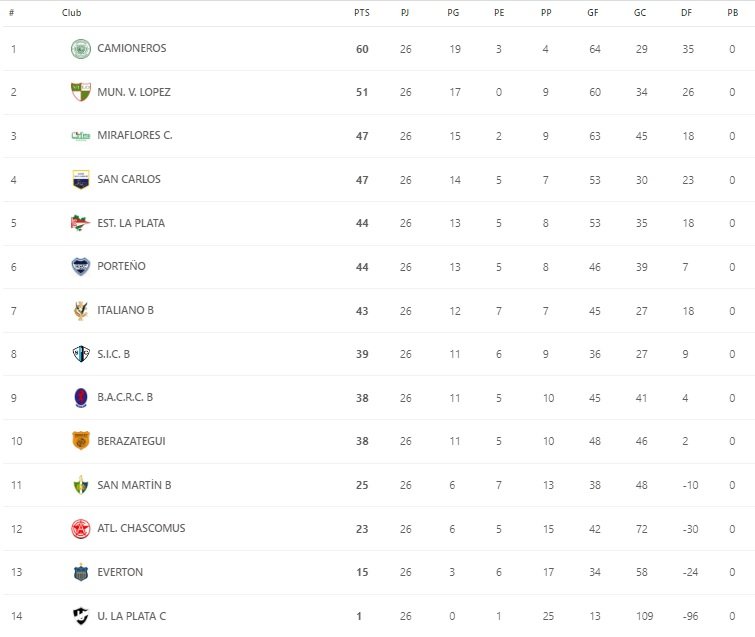755x637 pixels.
Task: Click the Berazategui team crest icon
Action: coord(81,441)
